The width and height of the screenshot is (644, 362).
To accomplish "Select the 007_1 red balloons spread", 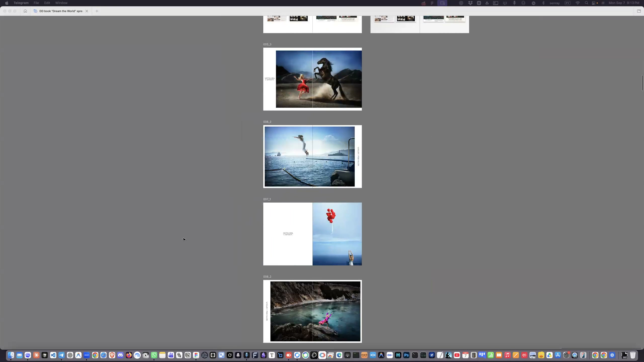I will pos(312,234).
